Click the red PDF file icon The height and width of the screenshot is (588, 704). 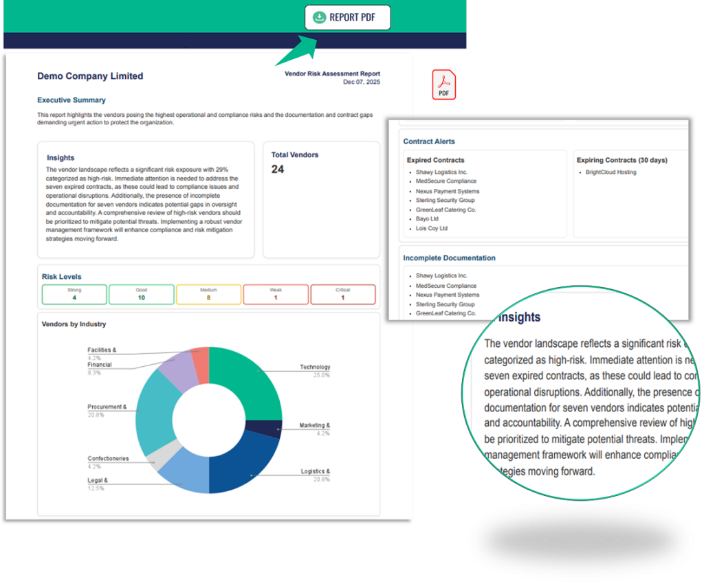[x=443, y=84]
